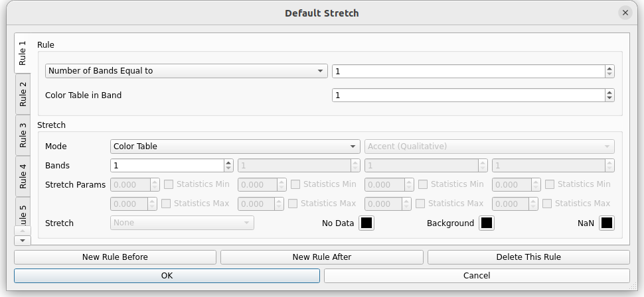
Task: Toggle third Statistics Max checkbox
Action: [x=420, y=204]
